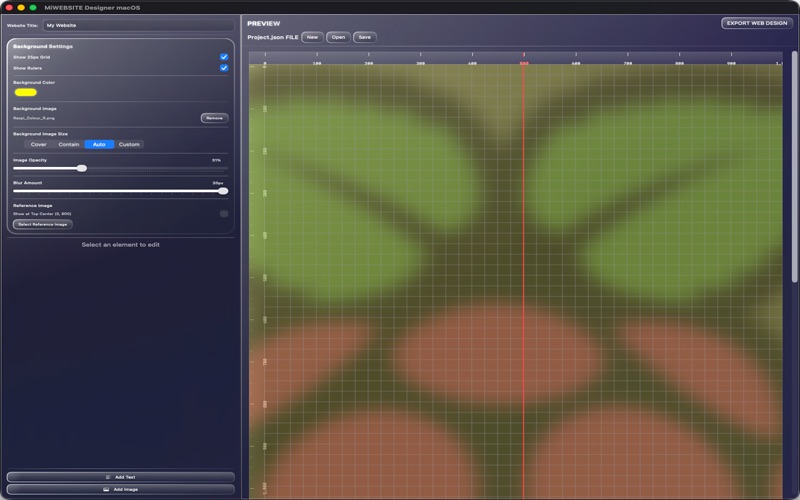
Task: Disable the Show Rulers checkbox
Action: (x=224, y=68)
